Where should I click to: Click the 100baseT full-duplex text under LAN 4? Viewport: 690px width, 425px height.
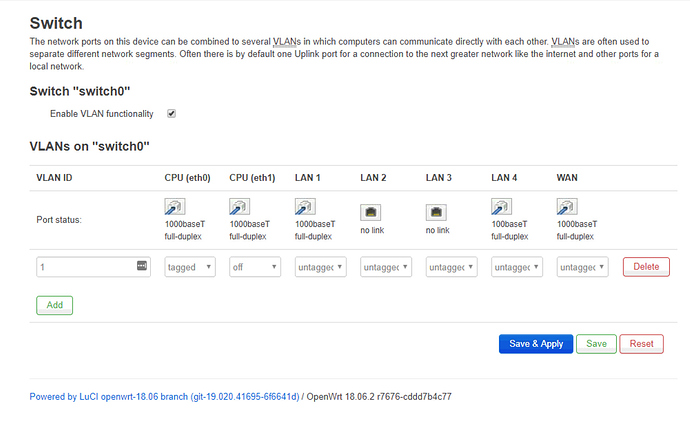[x=510, y=230]
